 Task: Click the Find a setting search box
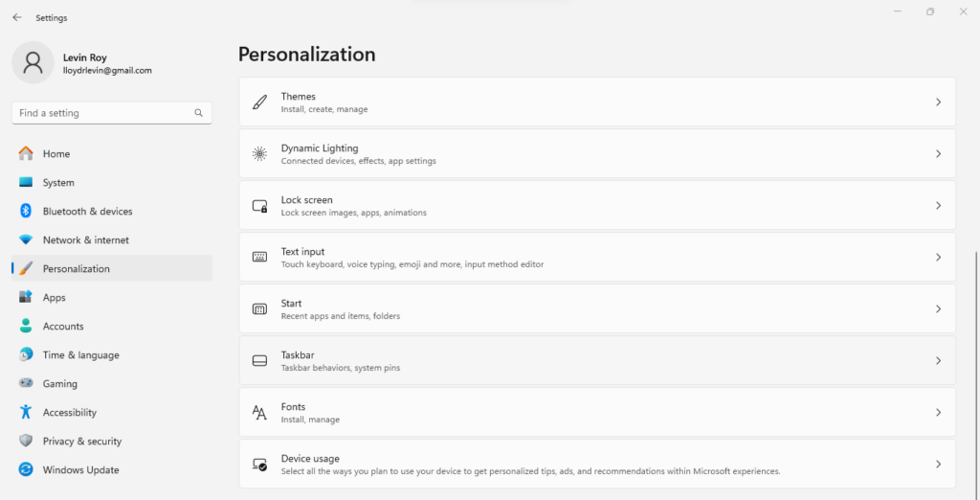pyautogui.click(x=103, y=113)
